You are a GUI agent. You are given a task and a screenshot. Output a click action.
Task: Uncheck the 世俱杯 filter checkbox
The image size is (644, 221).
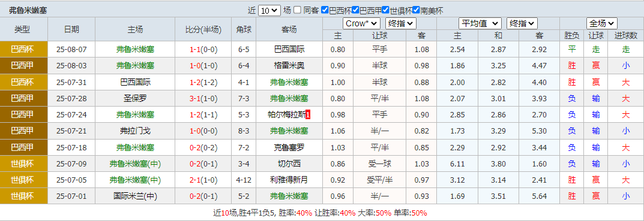(x=386, y=10)
